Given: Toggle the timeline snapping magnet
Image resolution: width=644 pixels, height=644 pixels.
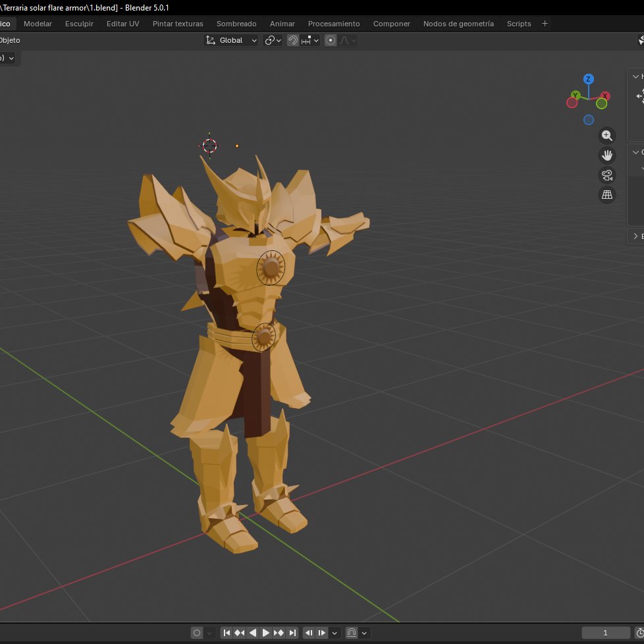Looking at the screenshot, I should point(352,633).
